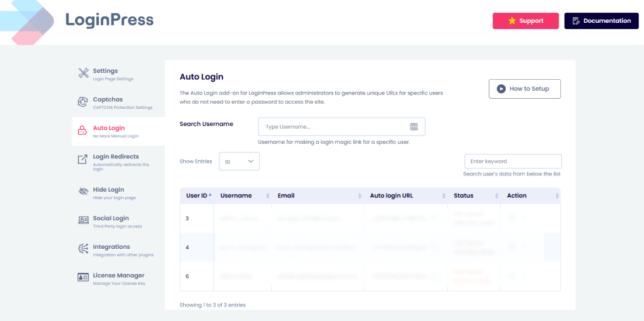Screen dimensions: 644x321
Task: Click the How to Setup video button
Action: pos(524,89)
